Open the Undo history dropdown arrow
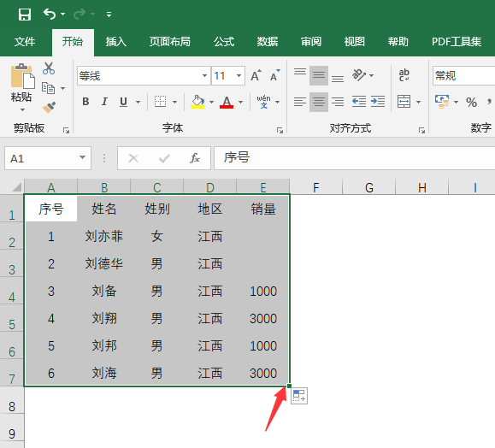 pos(62,15)
